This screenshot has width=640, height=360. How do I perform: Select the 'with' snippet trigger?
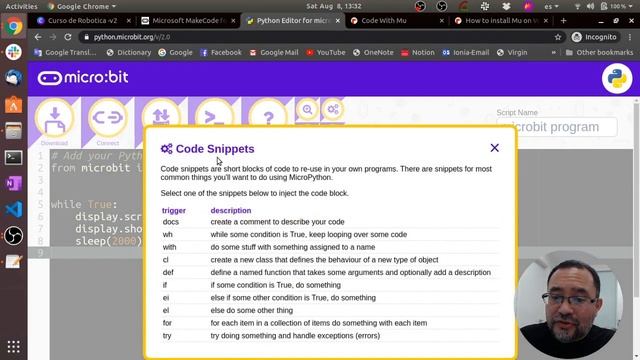(x=169, y=247)
